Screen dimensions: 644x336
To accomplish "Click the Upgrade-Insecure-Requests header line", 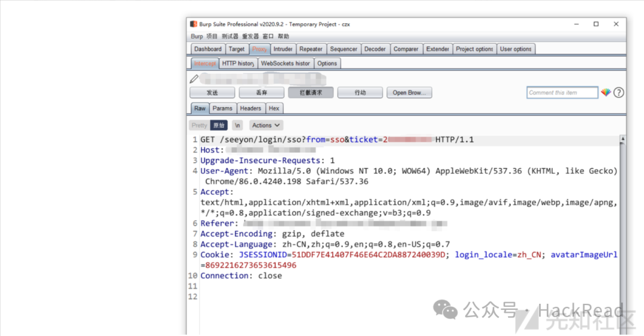I will [x=267, y=160].
